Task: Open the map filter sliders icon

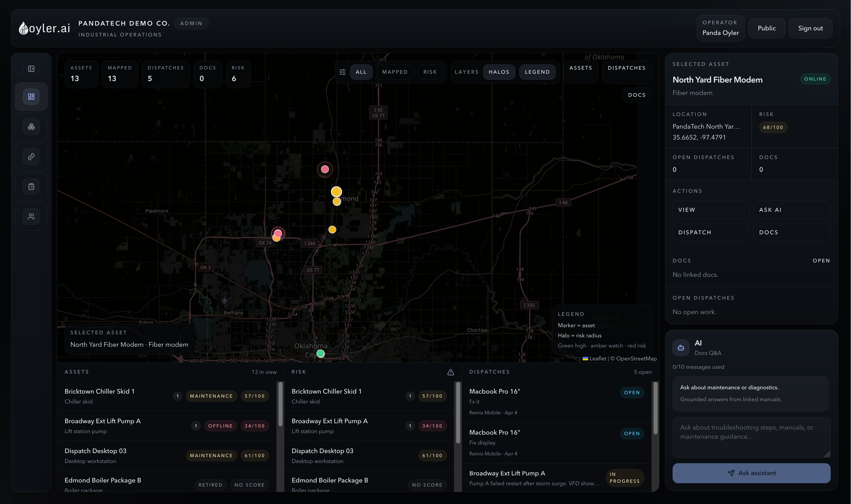Action: click(x=342, y=72)
